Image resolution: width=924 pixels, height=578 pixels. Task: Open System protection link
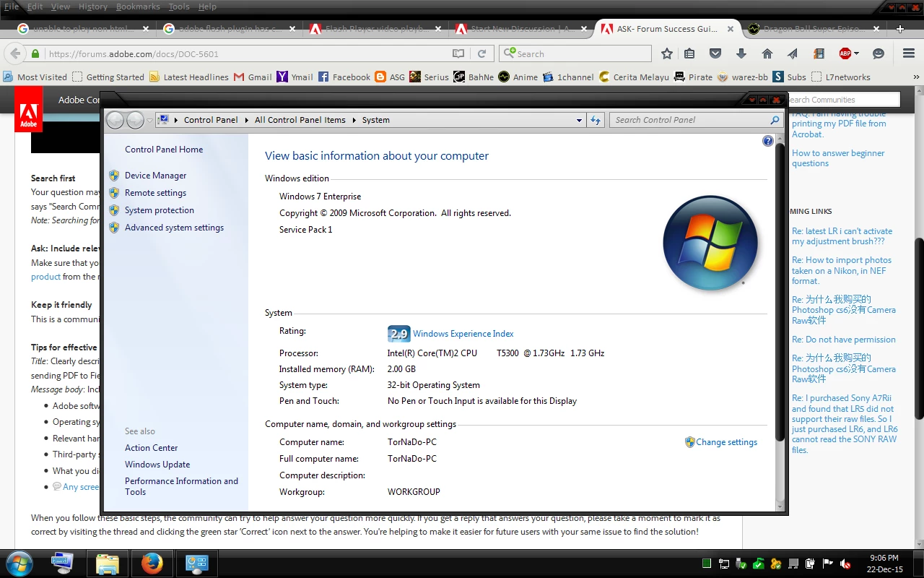(159, 210)
